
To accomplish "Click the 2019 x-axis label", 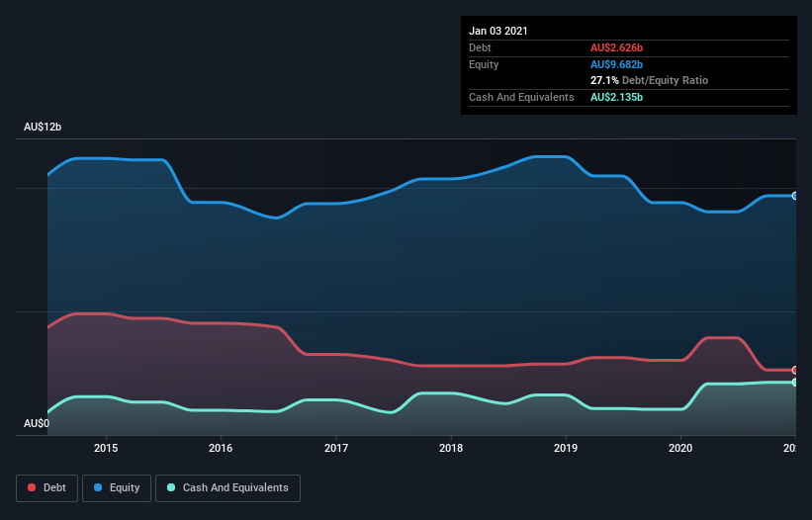I will 566,448.
